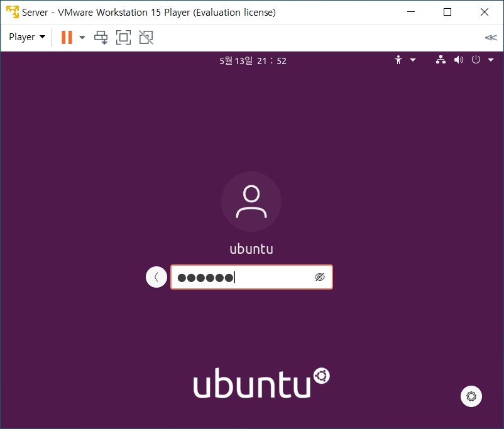The width and height of the screenshot is (504, 429).
Task: Click the ubuntu user avatar
Action: pyautogui.click(x=251, y=202)
